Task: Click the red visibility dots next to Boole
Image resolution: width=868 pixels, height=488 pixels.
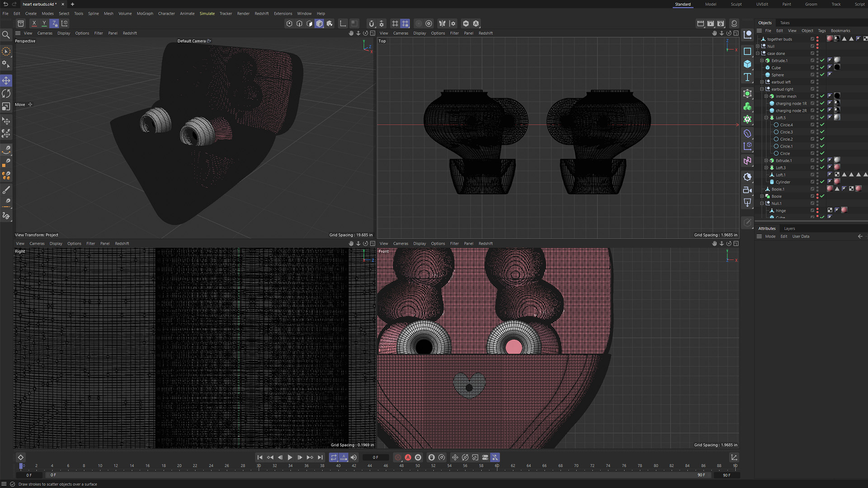Action: 817,196
